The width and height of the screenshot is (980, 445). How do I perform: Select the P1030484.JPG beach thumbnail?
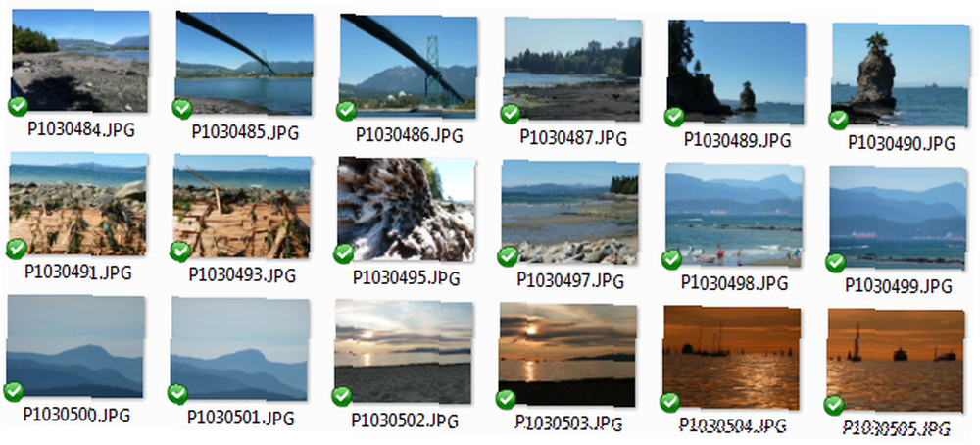80,61
